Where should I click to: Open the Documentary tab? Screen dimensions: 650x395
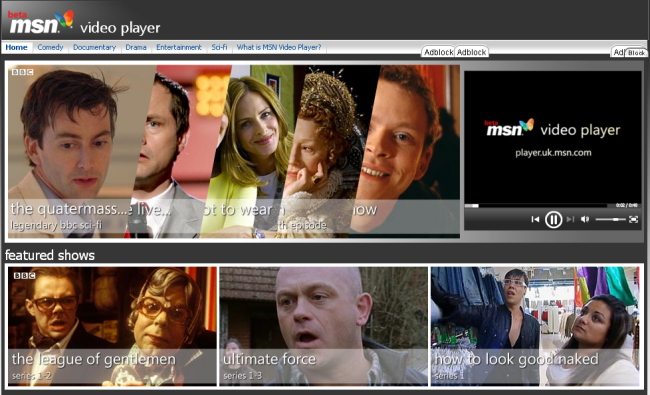click(95, 47)
